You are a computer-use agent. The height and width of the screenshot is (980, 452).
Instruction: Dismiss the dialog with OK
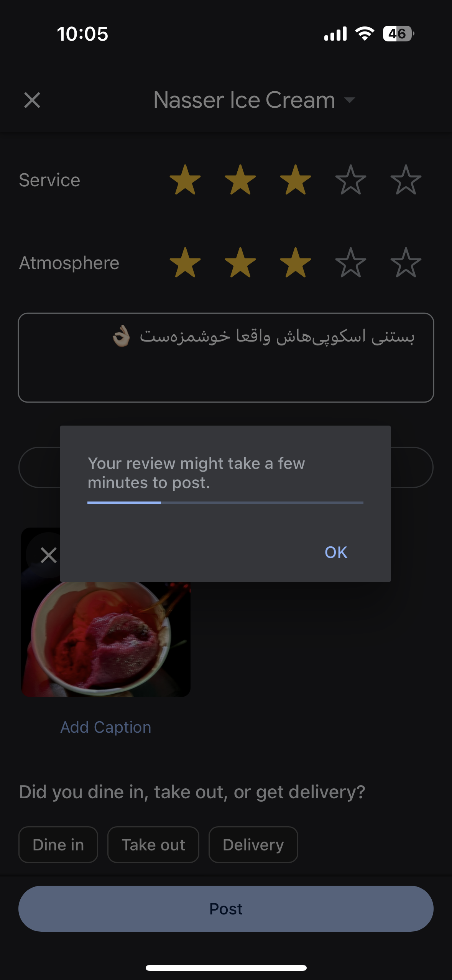point(336,552)
